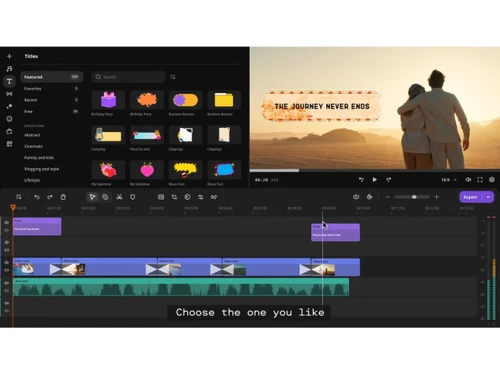Open the rotating-arrow motion sidebar tab

[9, 131]
